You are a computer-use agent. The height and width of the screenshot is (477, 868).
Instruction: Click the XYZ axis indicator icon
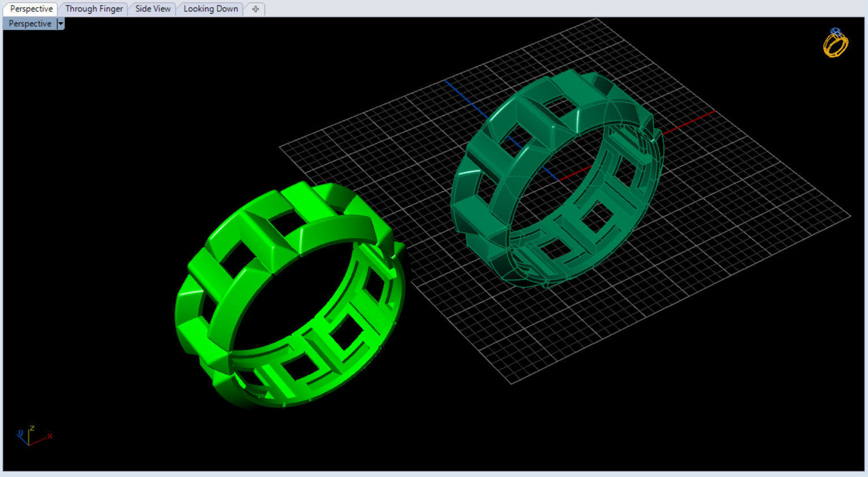pos(34,436)
